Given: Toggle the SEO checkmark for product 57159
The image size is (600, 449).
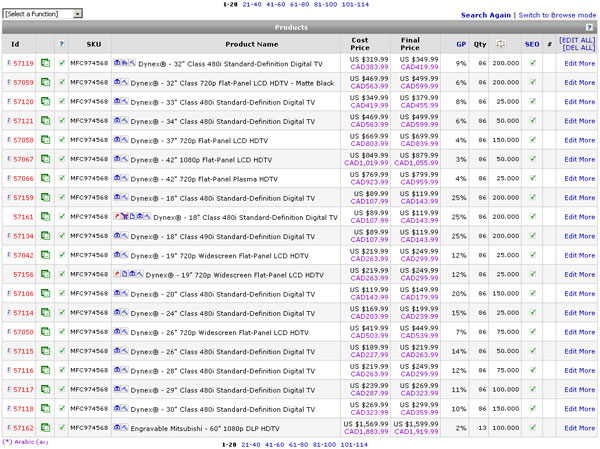Looking at the screenshot, I should pos(532,197).
